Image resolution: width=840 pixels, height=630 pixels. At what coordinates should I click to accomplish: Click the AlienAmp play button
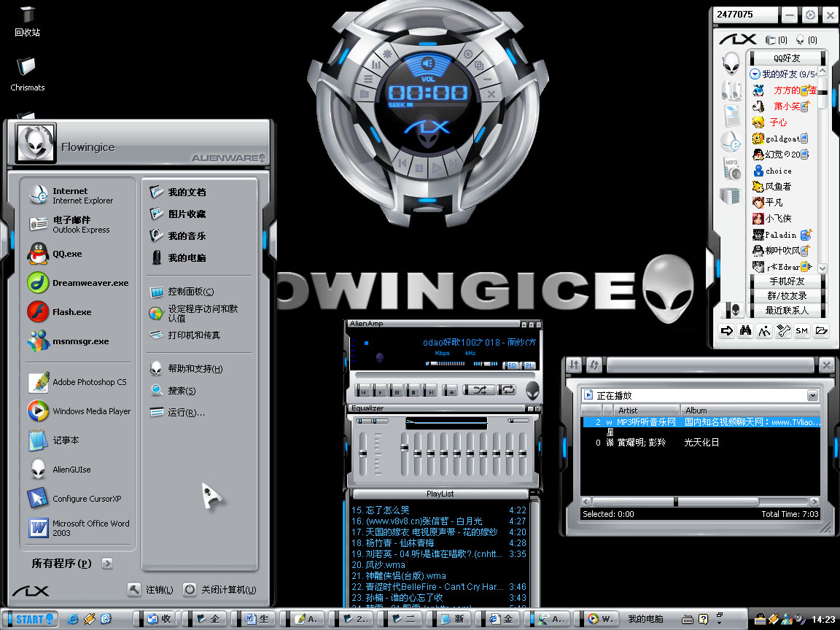coord(380,392)
